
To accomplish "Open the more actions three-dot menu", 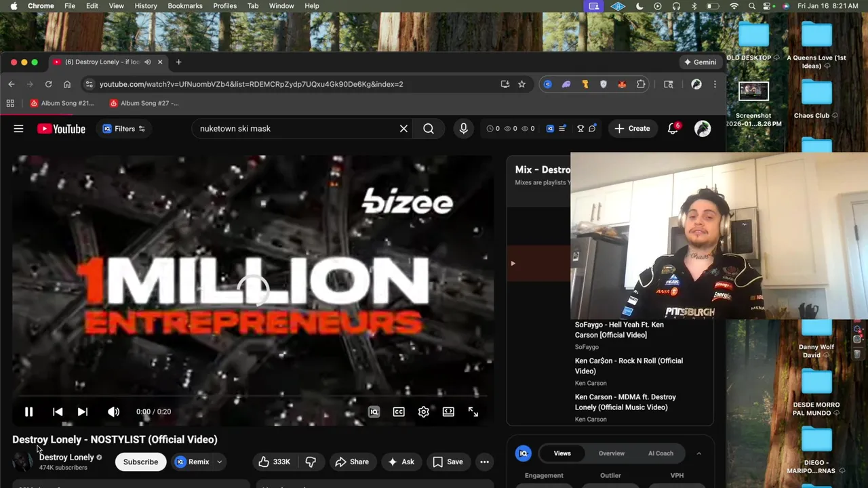I will pyautogui.click(x=484, y=462).
